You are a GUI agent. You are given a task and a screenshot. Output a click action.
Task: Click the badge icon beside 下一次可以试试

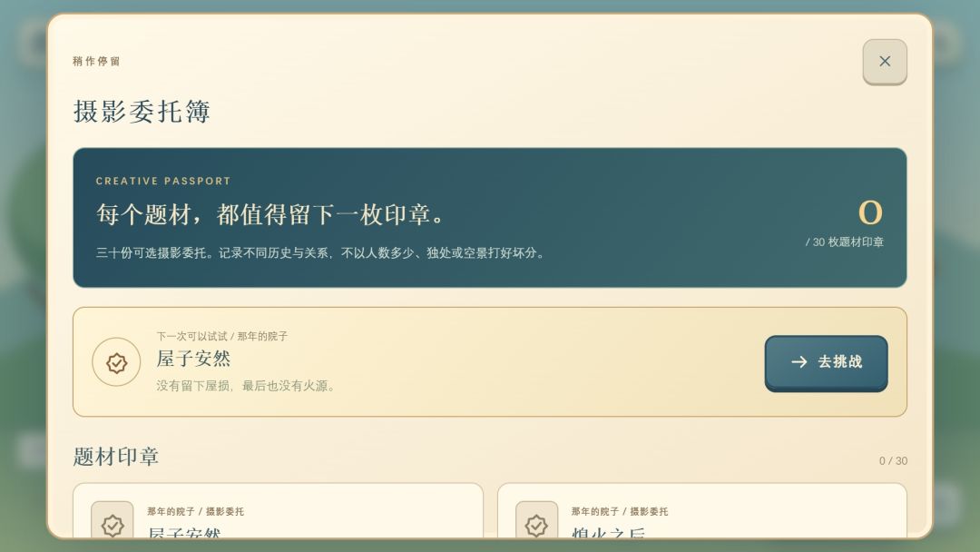(x=116, y=362)
